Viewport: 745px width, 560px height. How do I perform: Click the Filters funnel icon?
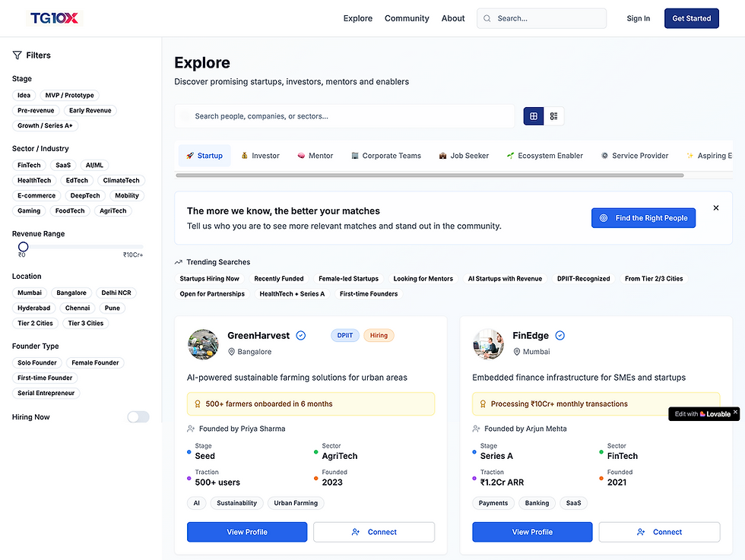pos(17,55)
